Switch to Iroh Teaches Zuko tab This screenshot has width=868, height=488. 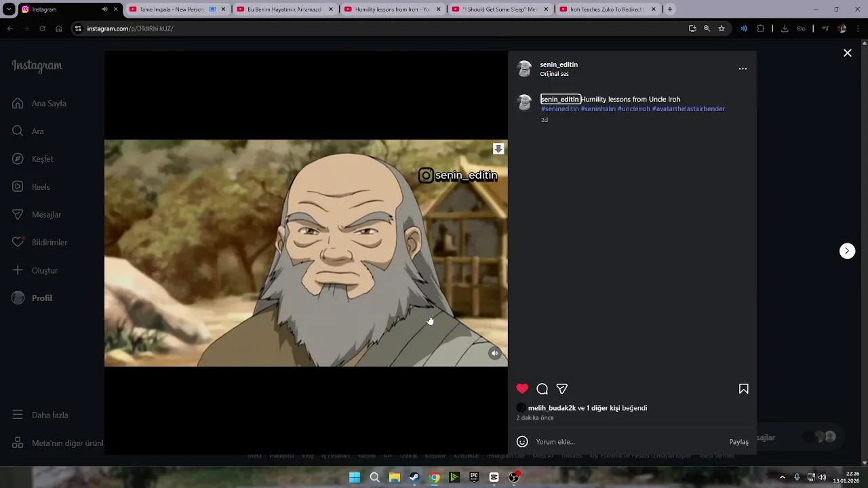(608, 9)
